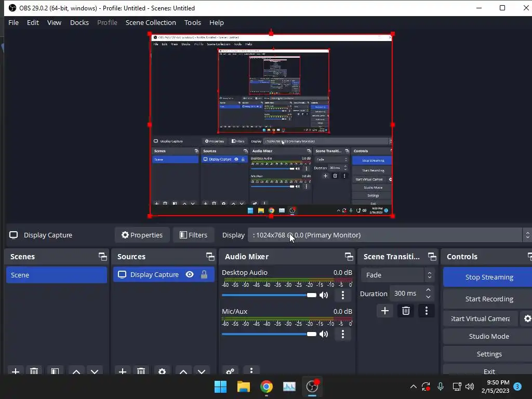This screenshot has height=399, width=532.
Task: Open transition properties three dots menu
Action: [427, 311]
